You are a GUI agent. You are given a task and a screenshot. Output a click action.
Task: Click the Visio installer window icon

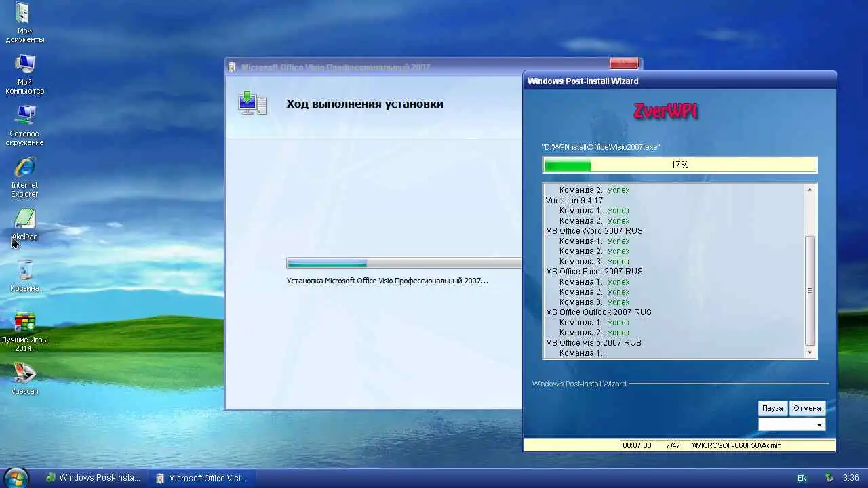[x=232, y=67]
